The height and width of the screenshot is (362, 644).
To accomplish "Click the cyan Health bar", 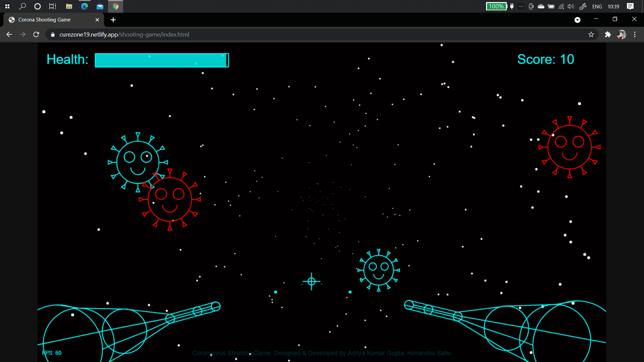I will [162, 60].
